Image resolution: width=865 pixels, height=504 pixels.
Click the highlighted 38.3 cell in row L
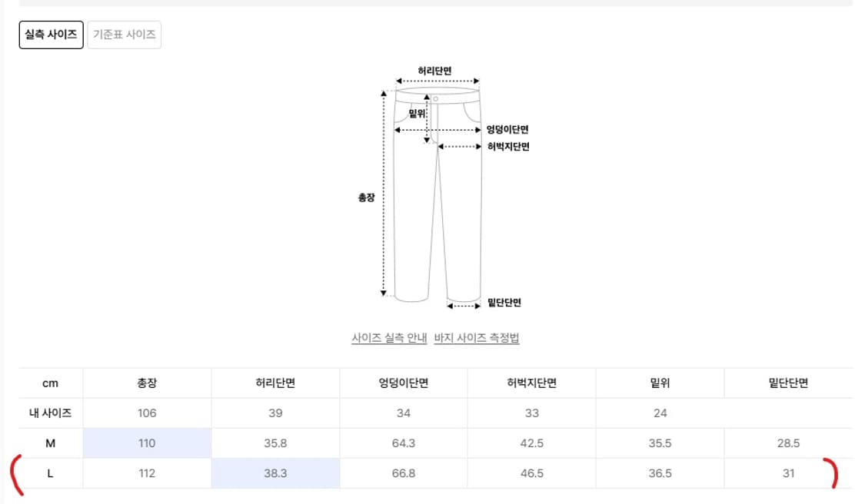pyautogui.click(x=274, y=473)
